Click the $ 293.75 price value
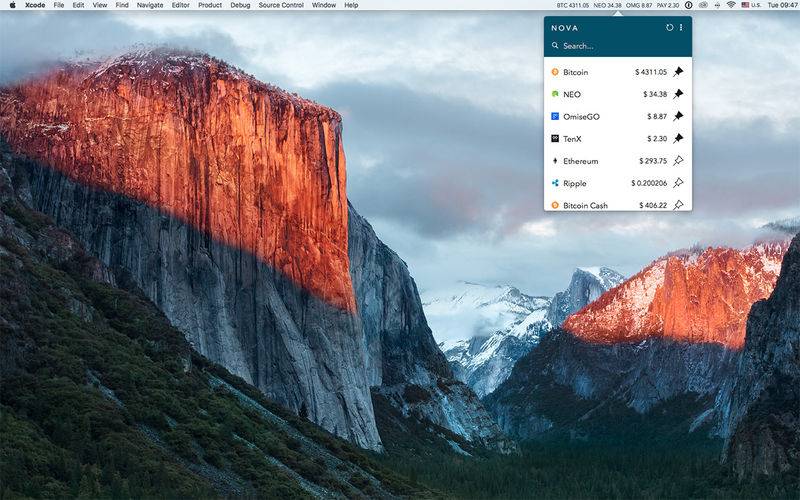The image size is (800, 500). 653,161
